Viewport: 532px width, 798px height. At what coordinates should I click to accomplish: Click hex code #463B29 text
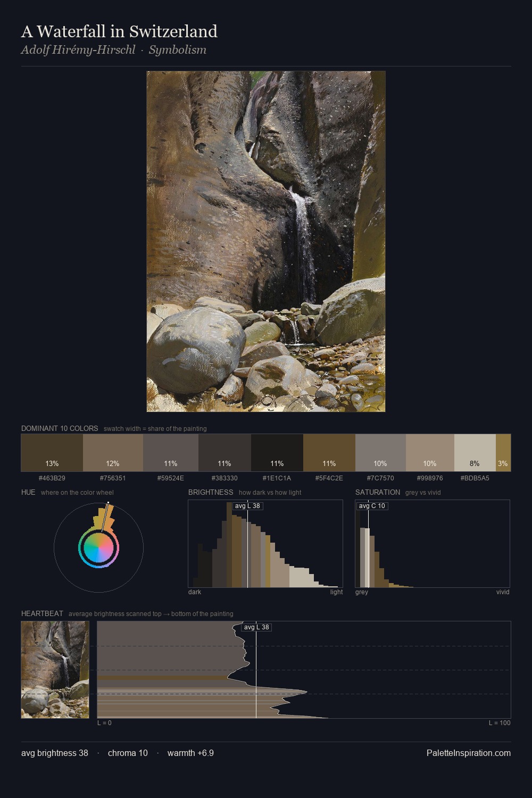pyautogui.click(x=52, y=478)
